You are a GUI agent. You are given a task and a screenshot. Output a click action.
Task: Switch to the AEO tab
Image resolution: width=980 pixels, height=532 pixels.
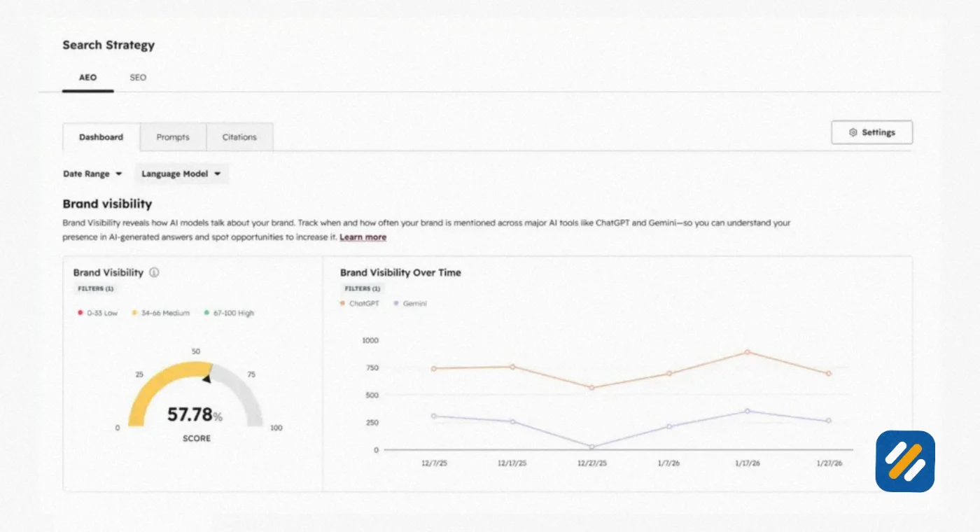point(87,78)
